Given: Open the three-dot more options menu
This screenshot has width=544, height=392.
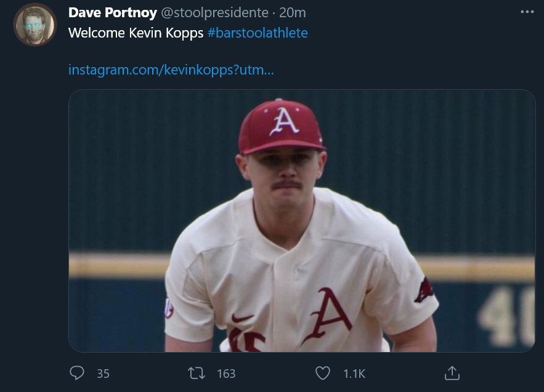Looking at the screenshot, I should tap(527, 12).
